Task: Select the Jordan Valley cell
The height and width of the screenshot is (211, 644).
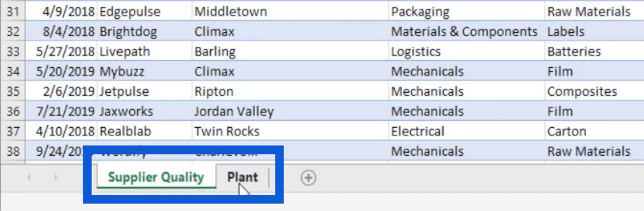Action: tap(290, 111)
